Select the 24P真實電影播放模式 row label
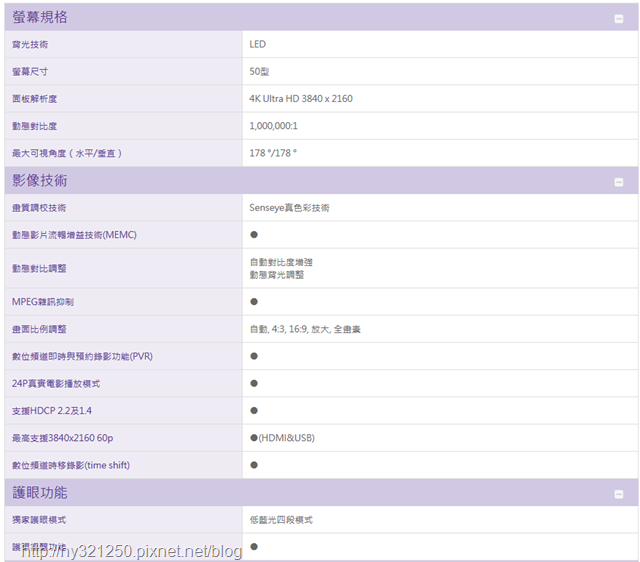 (56, 384)
